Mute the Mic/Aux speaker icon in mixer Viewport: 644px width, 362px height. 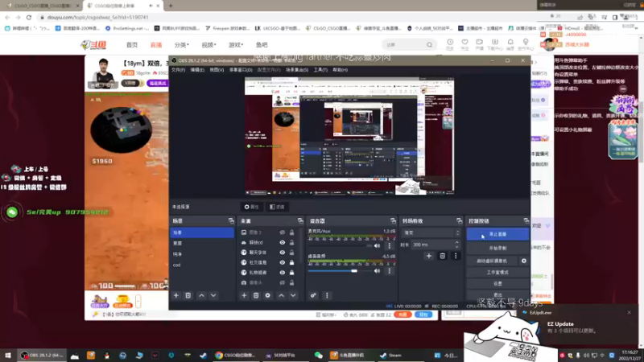(377, 246)
